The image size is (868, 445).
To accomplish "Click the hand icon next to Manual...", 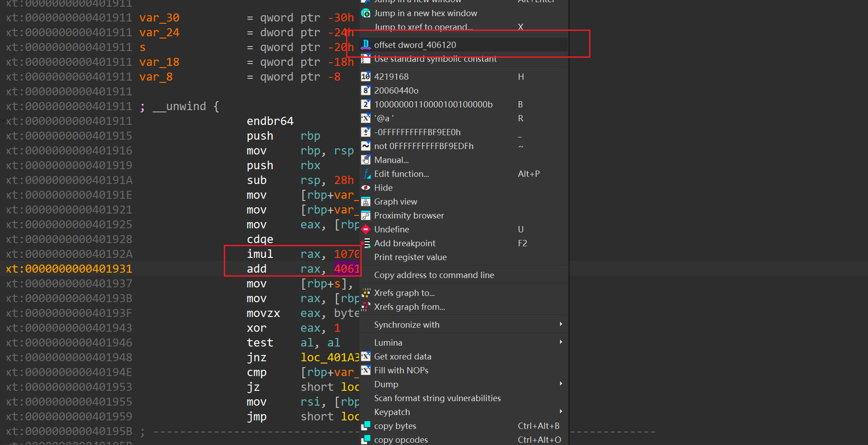I will (366, 160).
